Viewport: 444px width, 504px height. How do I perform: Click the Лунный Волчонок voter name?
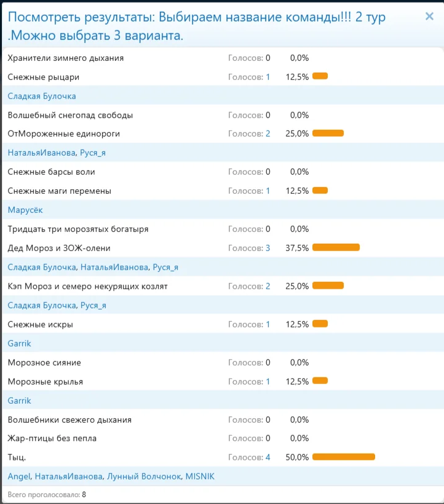click(144, 476)
